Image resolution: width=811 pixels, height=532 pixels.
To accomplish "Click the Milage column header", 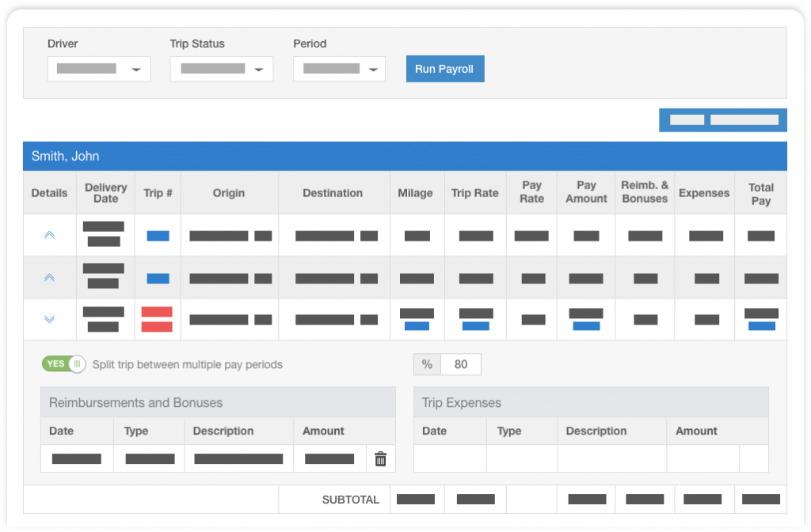I will point(415,193).
